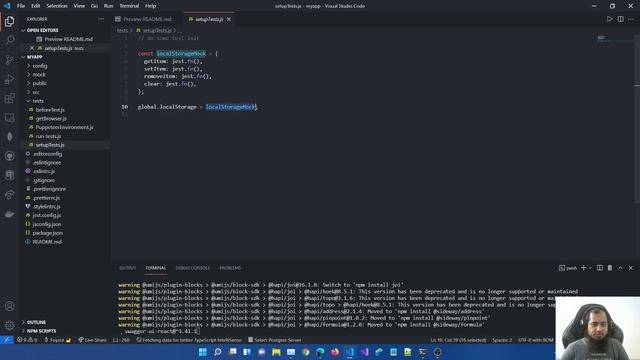640x360 pixels.
Task: Open the Explorer view in activity bar
Action: [x=9, y=21]
